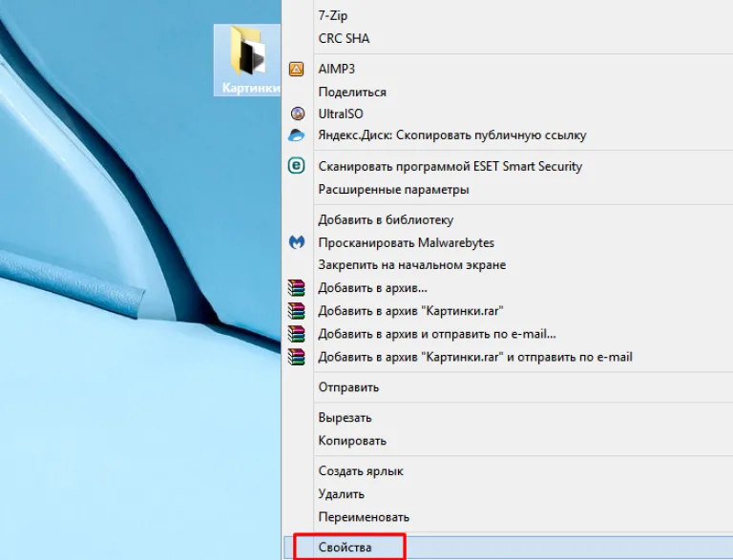Click the UltraISO disc icon
The width and height of the screenshot is (733, 560).
coord(298,114)
